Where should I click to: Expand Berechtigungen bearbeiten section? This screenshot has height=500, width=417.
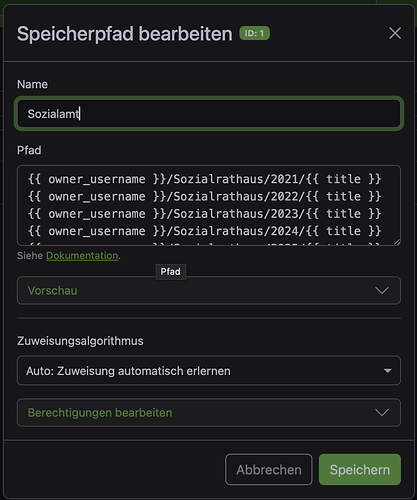point(209,413)
